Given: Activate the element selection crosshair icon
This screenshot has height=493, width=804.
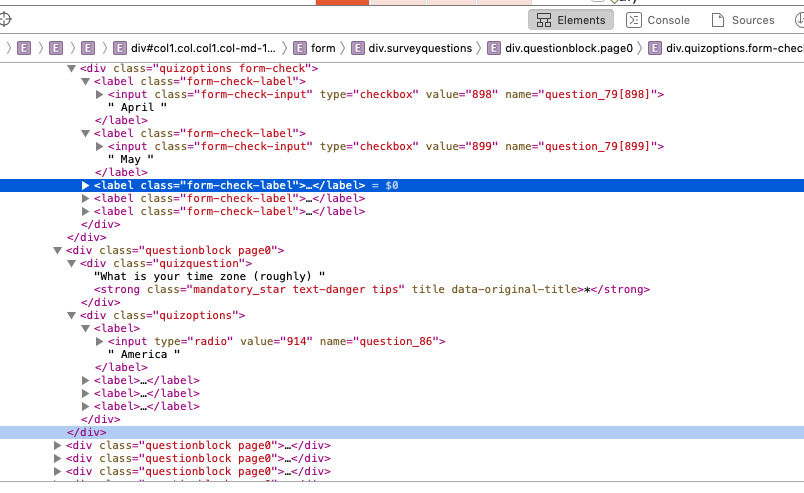Looking at the screenshot, I should (5, 20).
